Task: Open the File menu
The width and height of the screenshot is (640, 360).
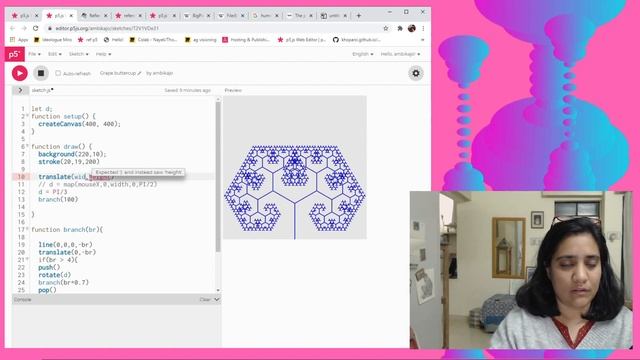Action: 34,54
